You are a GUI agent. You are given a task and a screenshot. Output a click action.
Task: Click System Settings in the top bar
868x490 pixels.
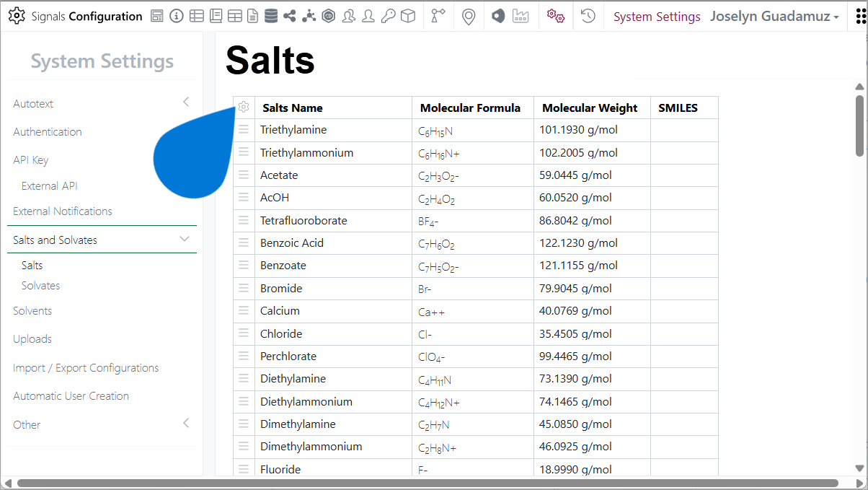coord(656,16)
